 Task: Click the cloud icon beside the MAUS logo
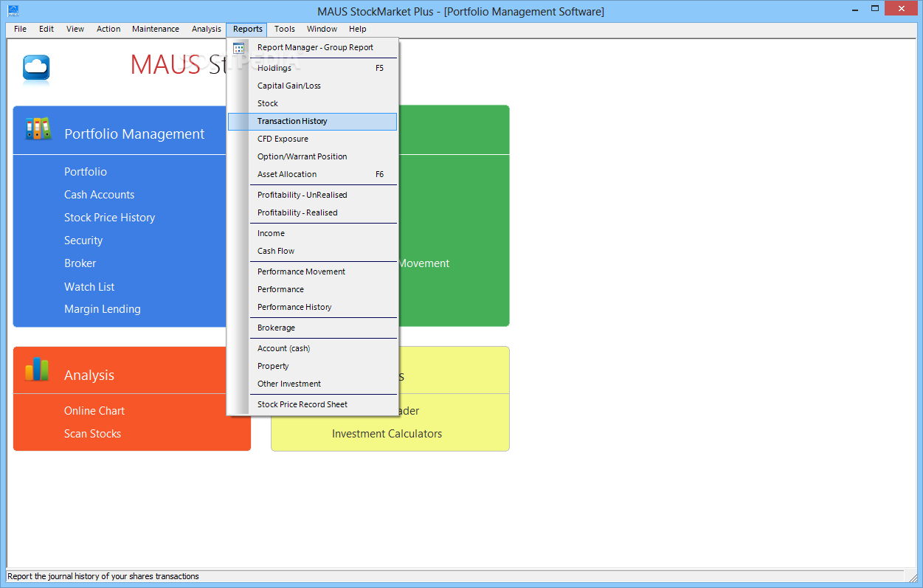(x=36, y=69)
